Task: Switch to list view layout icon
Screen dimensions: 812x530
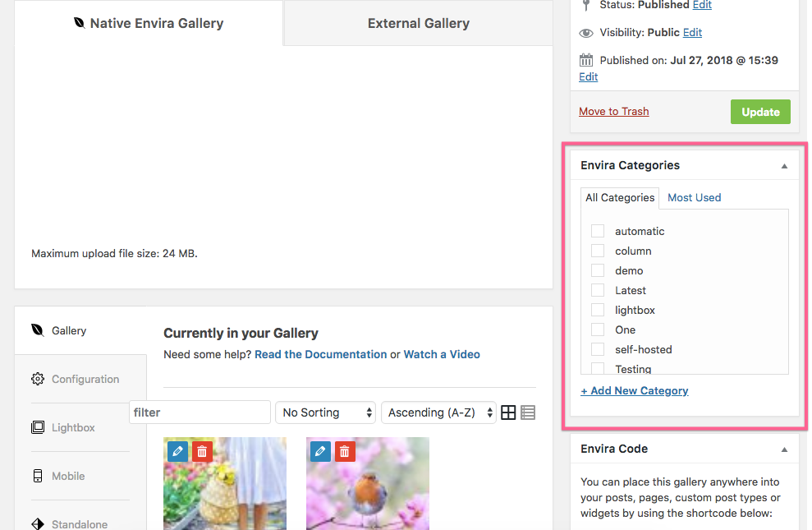Action: (528, 412)
